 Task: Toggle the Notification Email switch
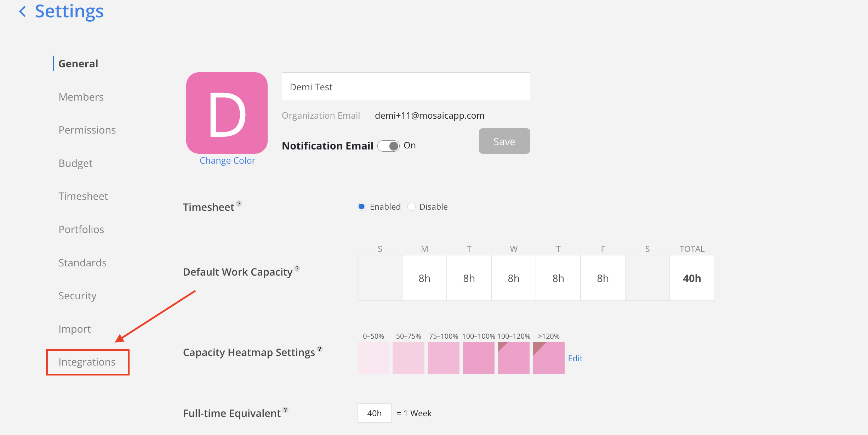(388, 146)
